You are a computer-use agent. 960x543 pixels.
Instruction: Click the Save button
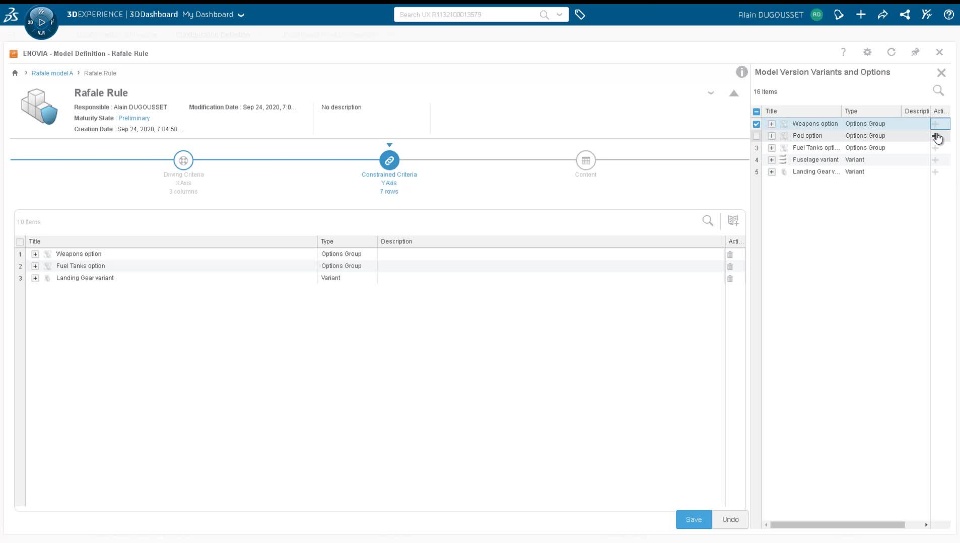pyautogui.click(x=694, y=519)
